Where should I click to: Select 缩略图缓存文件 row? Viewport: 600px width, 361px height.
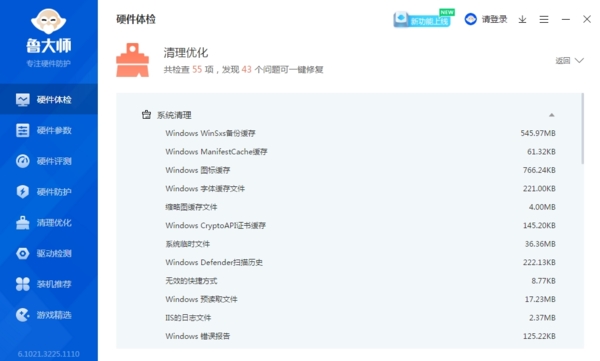pyautogui.click(x=360, y=207)
